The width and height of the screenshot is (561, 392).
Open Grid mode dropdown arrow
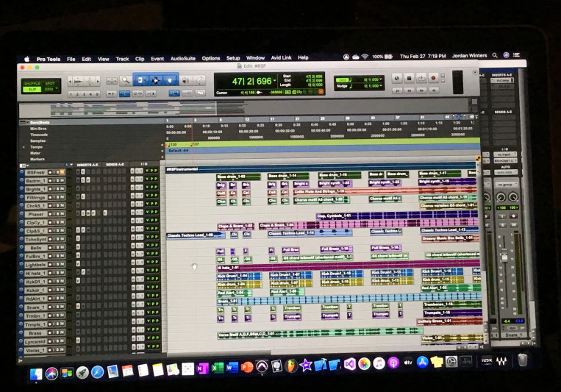tap(57, 89)
